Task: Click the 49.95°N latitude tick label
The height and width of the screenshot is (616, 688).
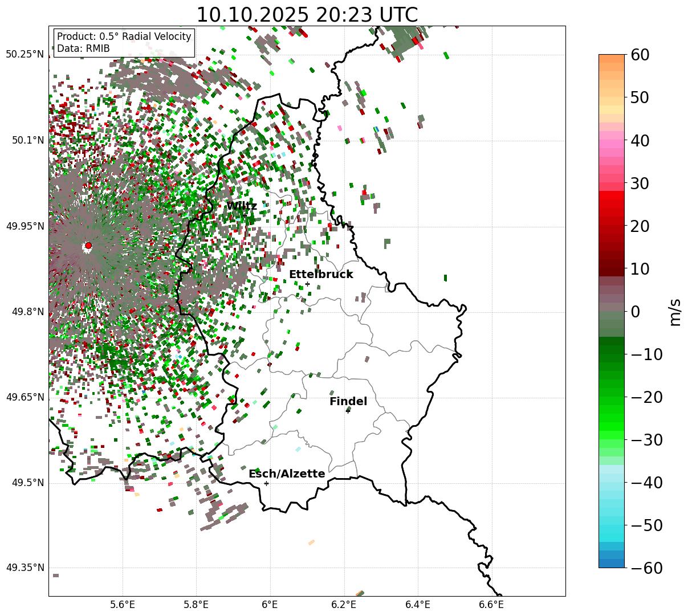Action: [x=25, y=226]
